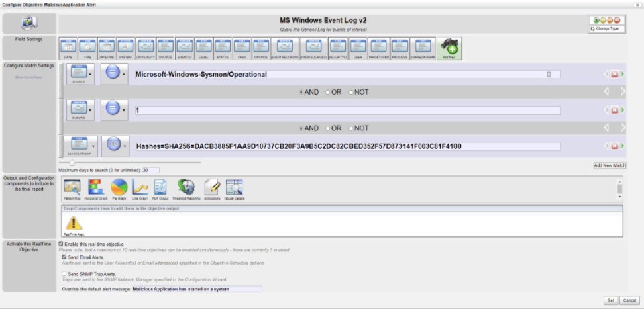The width and height of the screenshot is (644, 309).
Task: Select the OPCODE field icon
Action: pyautogui.click(x=261, y=50)
